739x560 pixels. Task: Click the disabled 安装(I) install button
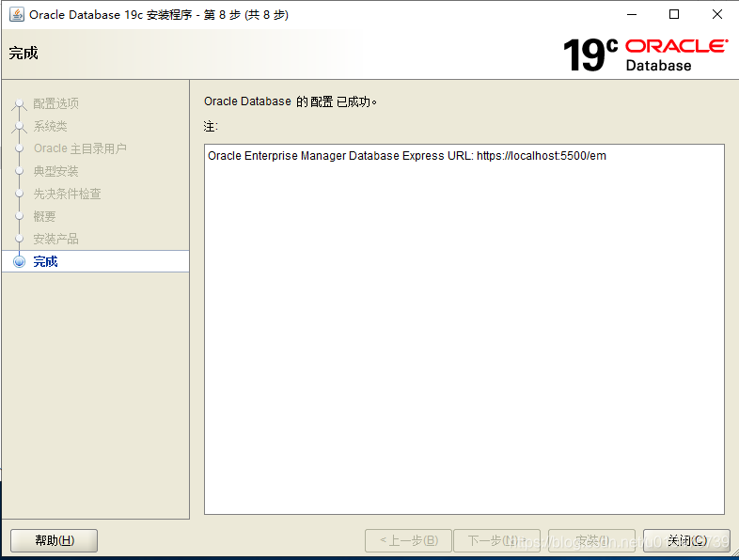592,540
